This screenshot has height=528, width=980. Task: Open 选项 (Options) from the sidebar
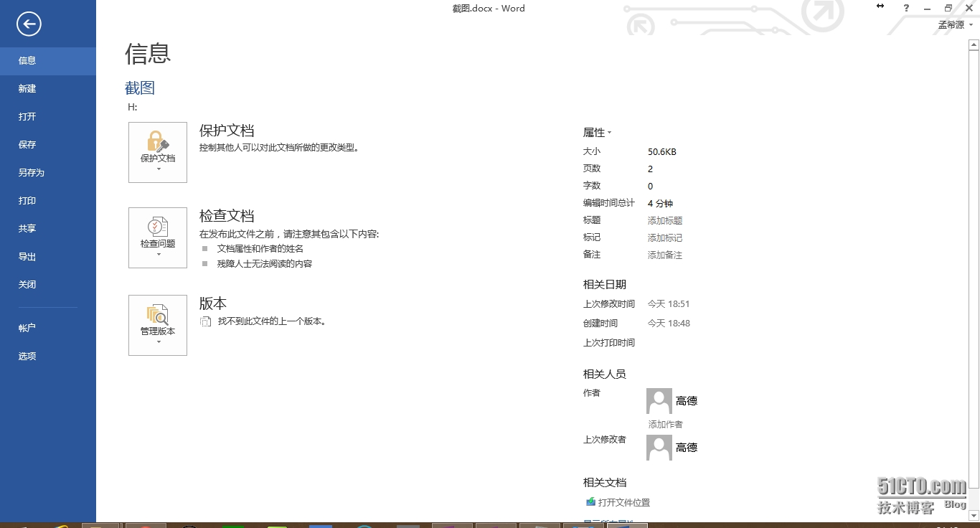tap(27, 357)
